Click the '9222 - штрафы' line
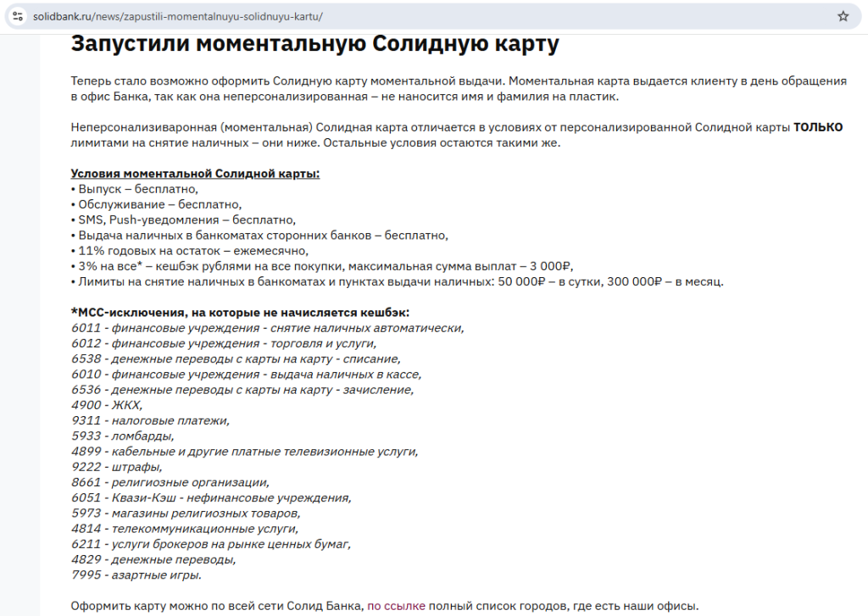The image size is (868, 616). point(116,468)
